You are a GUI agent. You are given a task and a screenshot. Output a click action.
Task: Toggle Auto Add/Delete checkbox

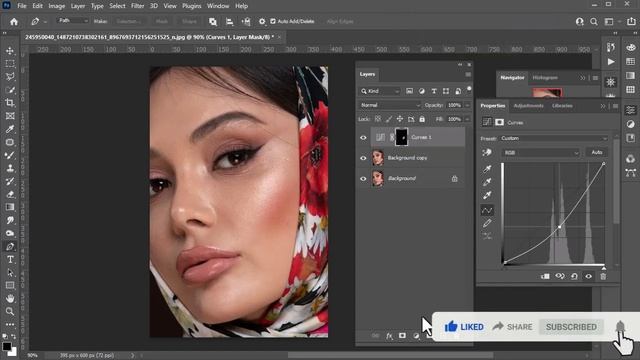click(x=273, y=21)
